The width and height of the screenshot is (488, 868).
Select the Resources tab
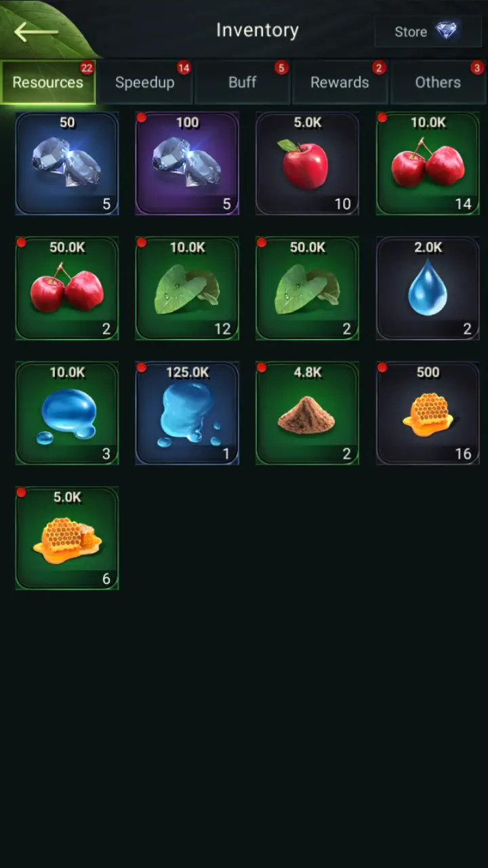(x=48, y=82)
